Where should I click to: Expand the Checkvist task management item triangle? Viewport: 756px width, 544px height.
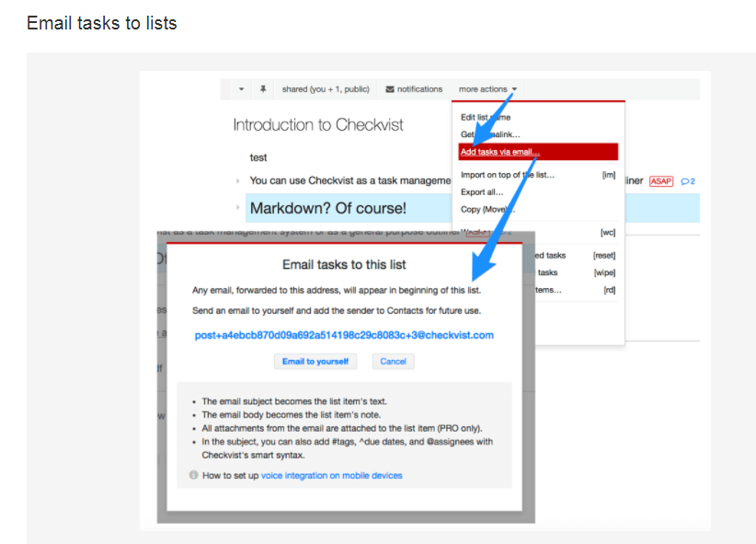[237, 180]
